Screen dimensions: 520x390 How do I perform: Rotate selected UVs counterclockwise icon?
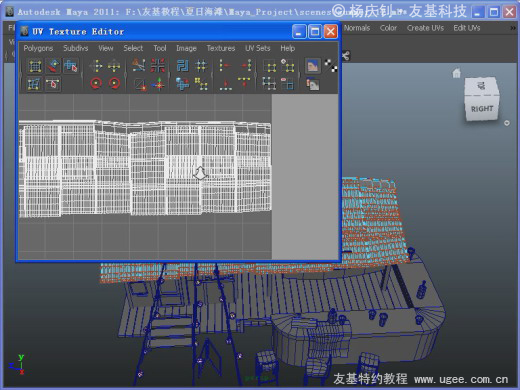tap(96, 83)
